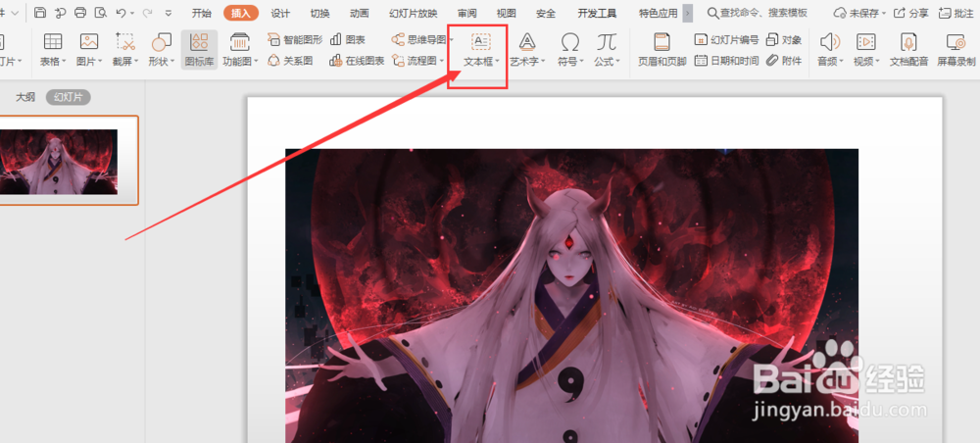The height and width of the screenshot is (443, 980).
Task: Click the 附件 attachment paperclip button
Action: [784, 61]
